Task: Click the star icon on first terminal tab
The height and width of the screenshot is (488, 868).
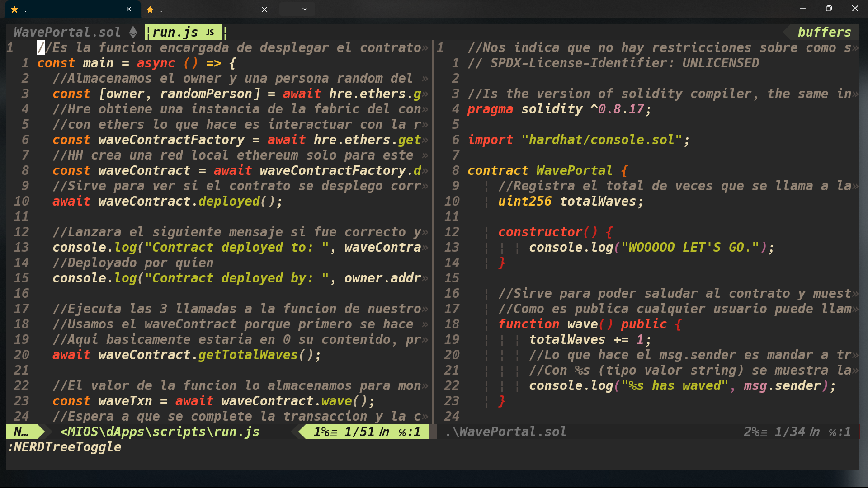Action: (x=14, y=9)
